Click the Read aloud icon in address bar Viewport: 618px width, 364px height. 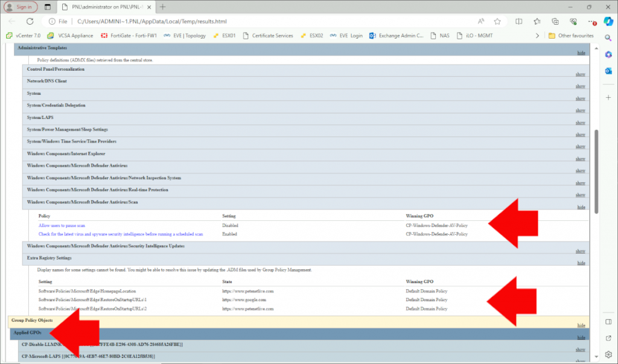(x=481, y=21)
